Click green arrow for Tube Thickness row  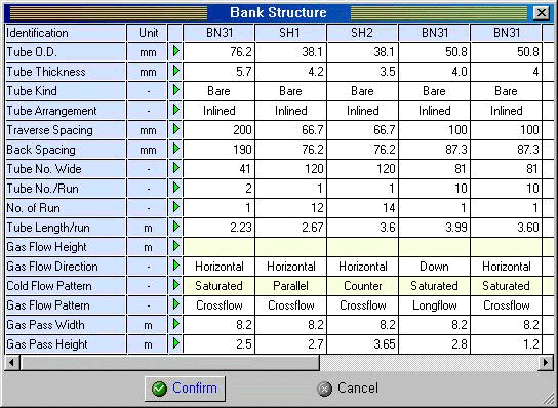point(176,71)
